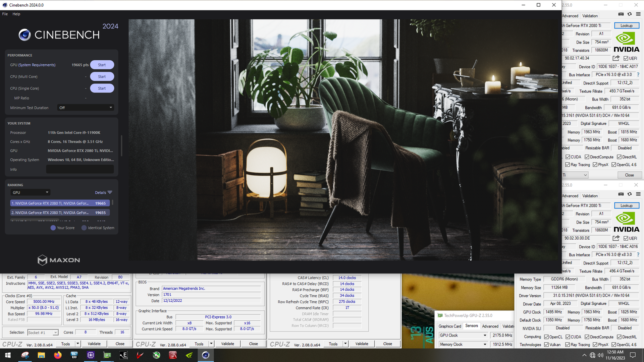Click the Cinebench logo icon
Screen dimensions: 644x362
[24, 35]
